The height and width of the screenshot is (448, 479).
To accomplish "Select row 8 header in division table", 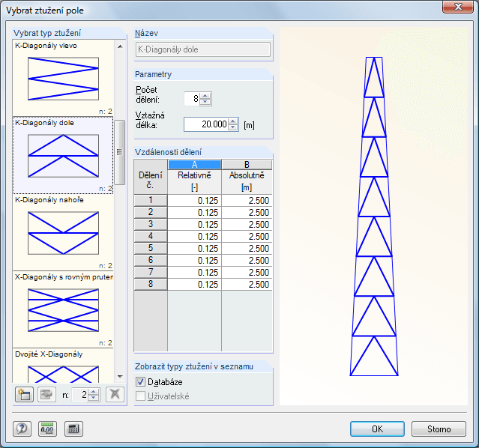I will (151, 284).
